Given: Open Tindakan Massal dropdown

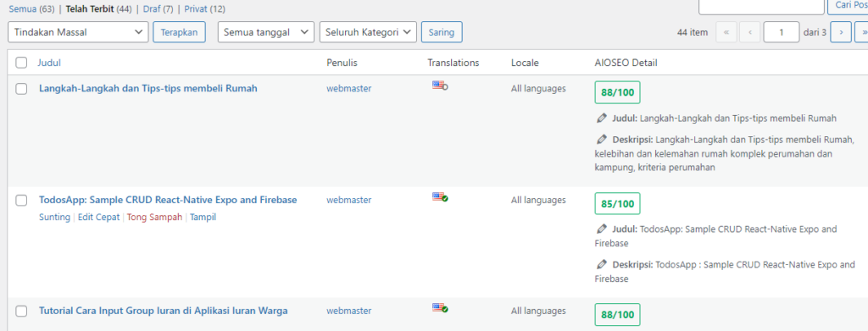Looking at the screenshot, I should (x=78, y=32).
